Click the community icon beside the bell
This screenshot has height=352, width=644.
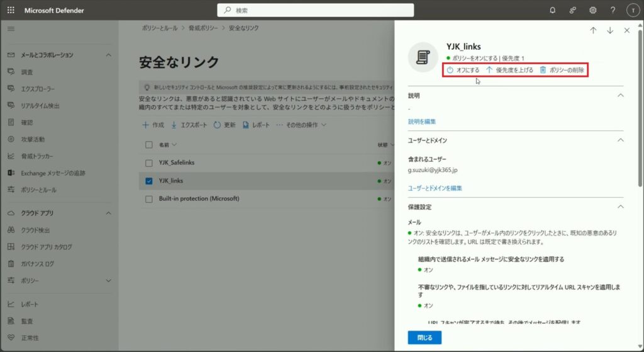572,10
